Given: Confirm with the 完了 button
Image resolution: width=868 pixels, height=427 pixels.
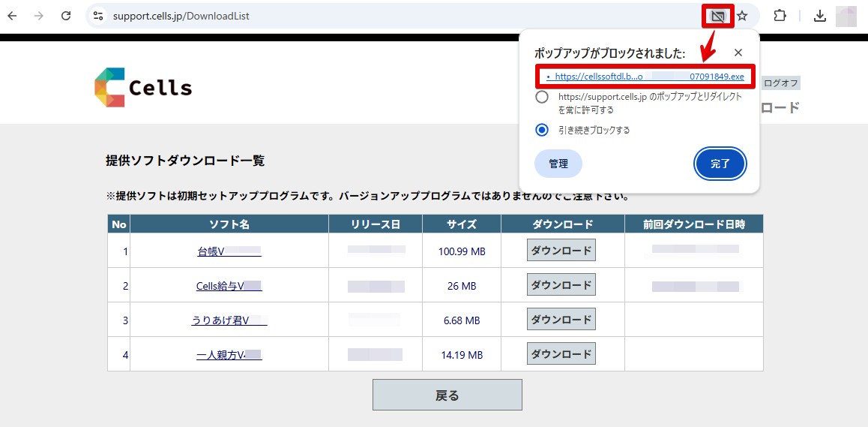Looking at the screenshot, I should pos(720,164).
